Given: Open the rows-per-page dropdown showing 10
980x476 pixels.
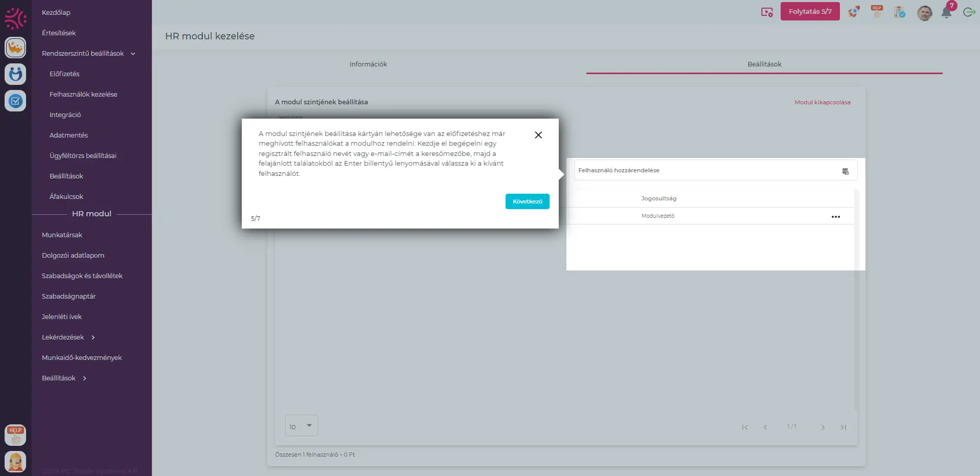Looking at the screenshot, I should click(301, 426).
